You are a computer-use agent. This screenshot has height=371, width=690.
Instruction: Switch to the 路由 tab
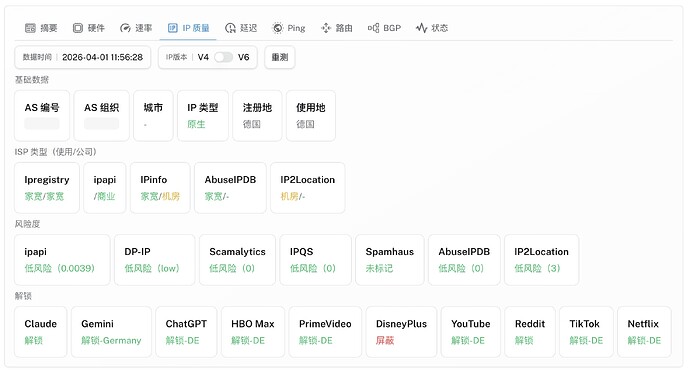click(x=337, y=28)
